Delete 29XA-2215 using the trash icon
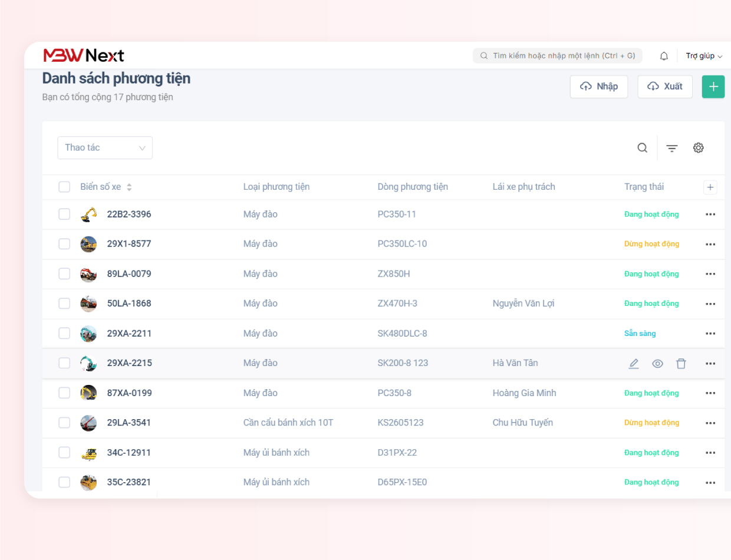This screenshot has width=731, height=560. click(681, 364)
